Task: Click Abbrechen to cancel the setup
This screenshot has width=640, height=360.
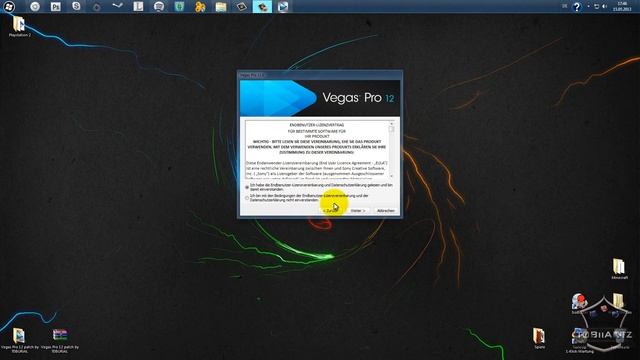Action: 386,211
